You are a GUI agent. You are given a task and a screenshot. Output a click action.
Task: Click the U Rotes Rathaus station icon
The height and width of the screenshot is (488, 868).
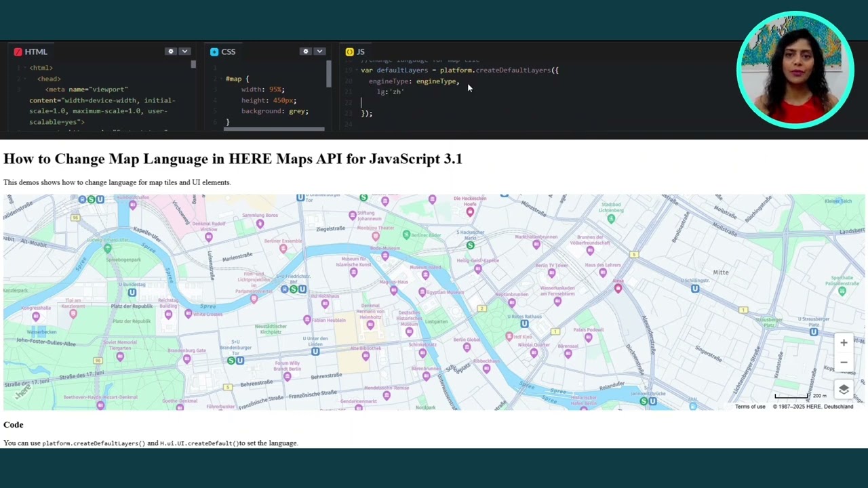525,324
